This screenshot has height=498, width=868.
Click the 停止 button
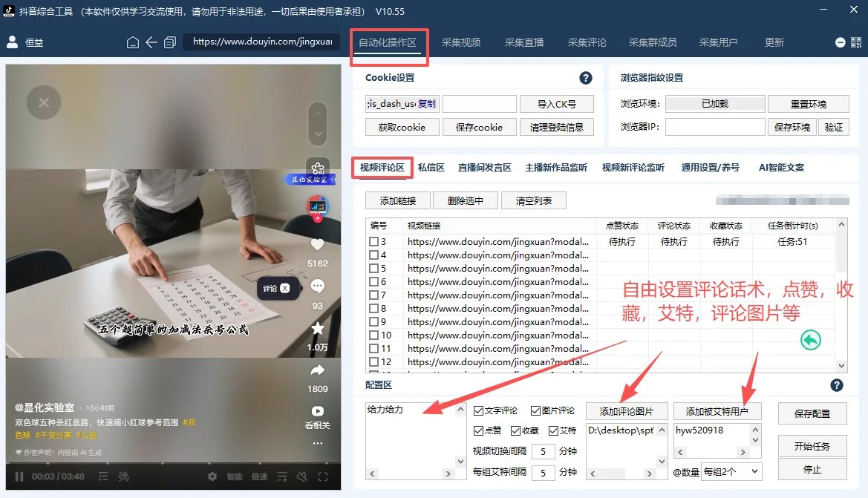tap(812, 469)
